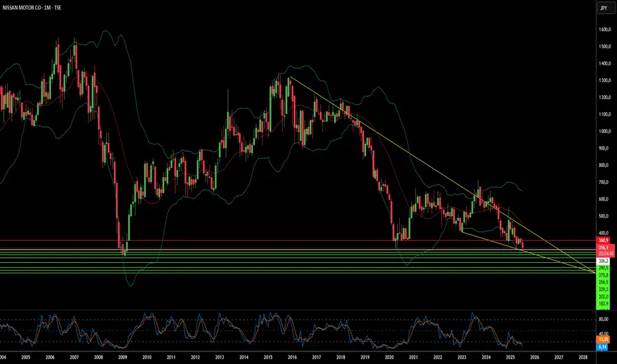Click the 80,00 oscillator scale label
The width and height of the screenshot is (617, 364).
pos(604,320)
